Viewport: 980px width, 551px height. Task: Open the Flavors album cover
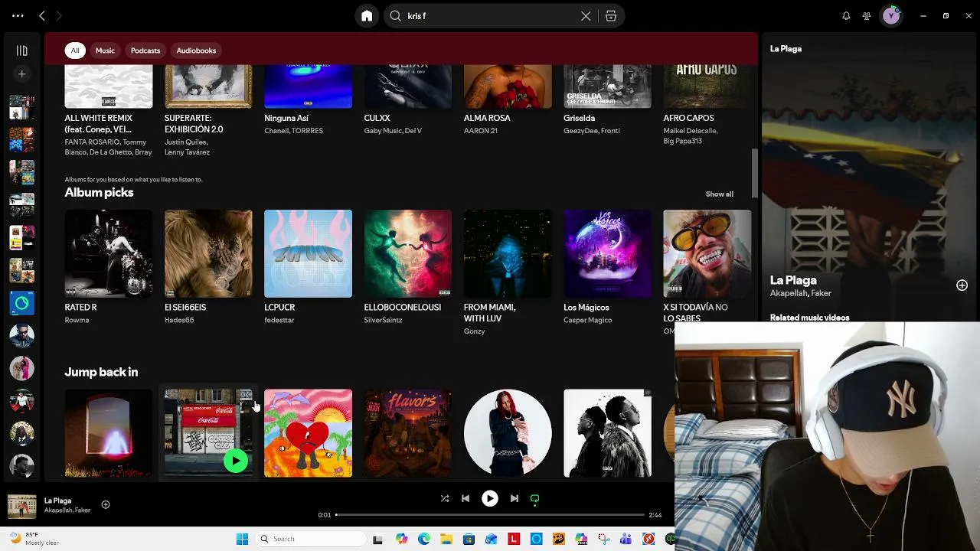408,433
